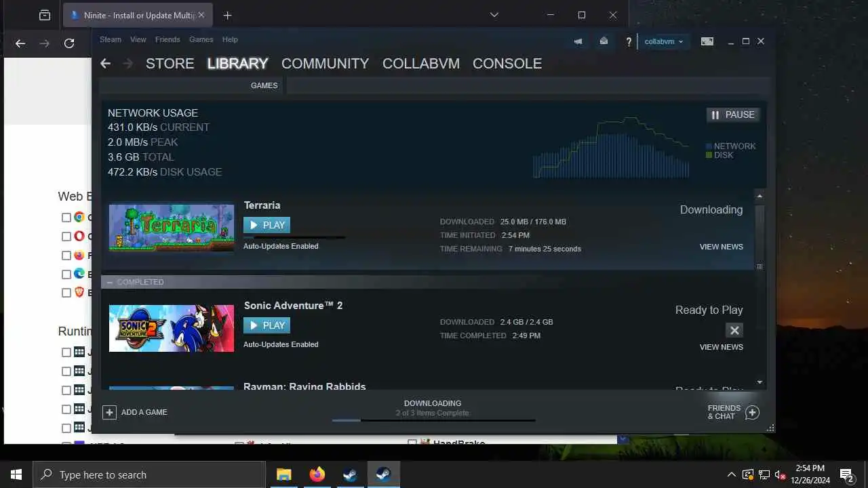View news for Sonic Adventure 2
Viewport: 868px width, 488px height.
(721, 347)
